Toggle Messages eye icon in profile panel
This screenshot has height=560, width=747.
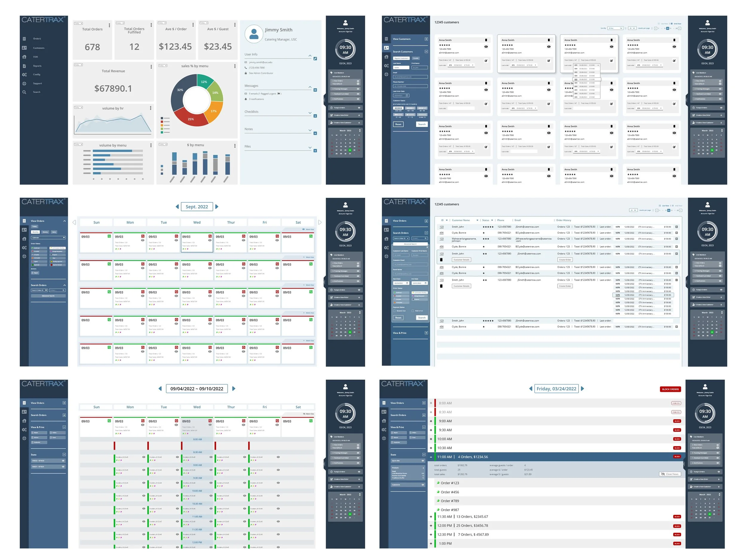coord(315,90)
